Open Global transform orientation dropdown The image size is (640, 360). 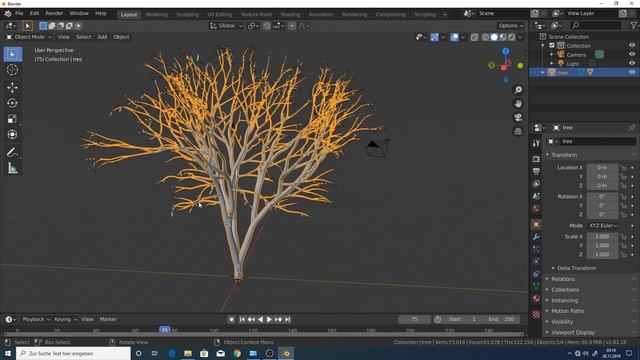click(x=227, y=26)
